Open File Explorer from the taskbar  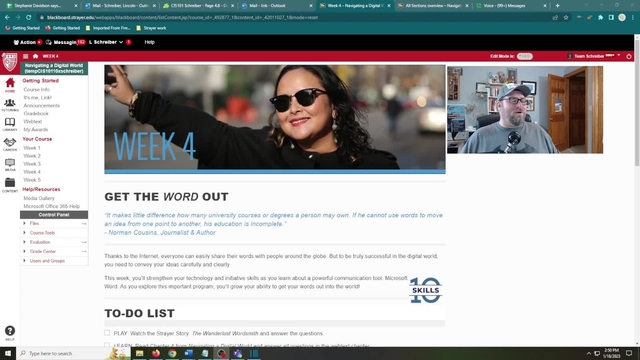pyautogui.click(x=140, y=353)
